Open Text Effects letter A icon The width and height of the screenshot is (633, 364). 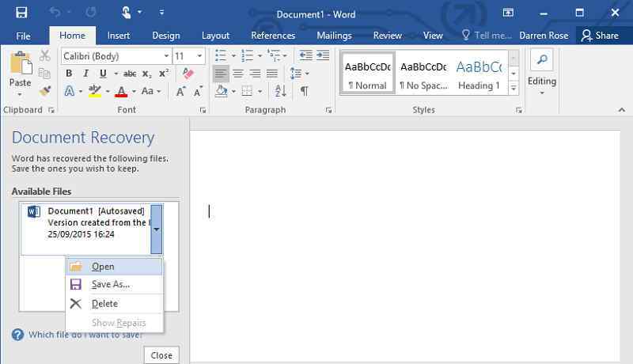70,91
